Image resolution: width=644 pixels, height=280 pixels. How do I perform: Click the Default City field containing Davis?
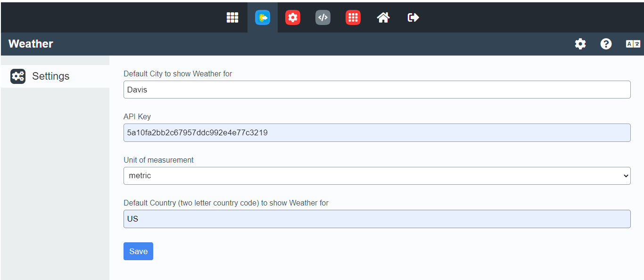click(377, 90)
